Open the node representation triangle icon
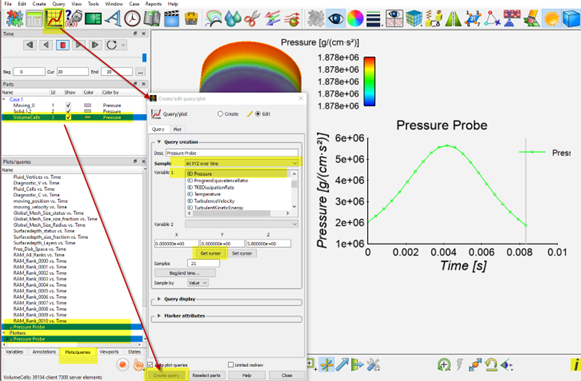This screenshot has width=581, height=381. click(492, 18)
